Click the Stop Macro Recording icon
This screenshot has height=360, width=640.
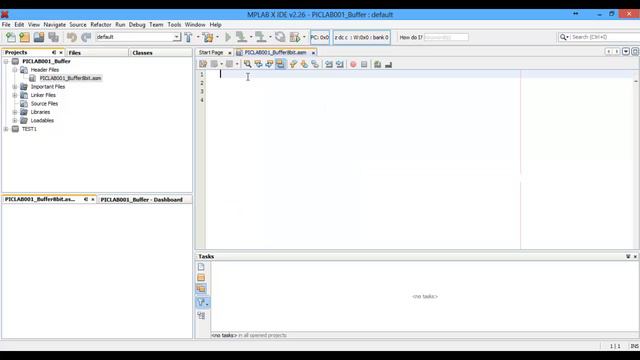point(364,64)
